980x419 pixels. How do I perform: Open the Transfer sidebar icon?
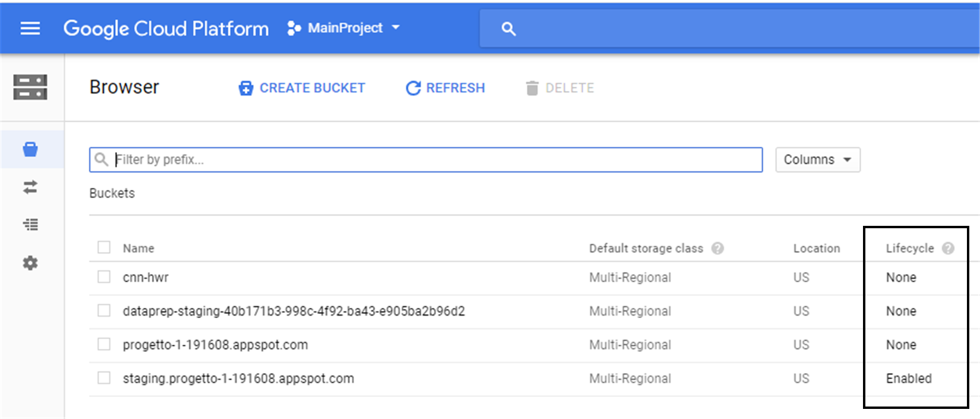point(30,187)
